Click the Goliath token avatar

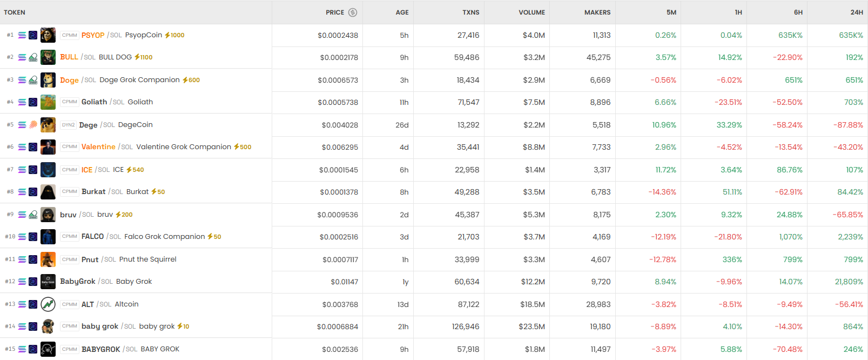coord(48,102)
